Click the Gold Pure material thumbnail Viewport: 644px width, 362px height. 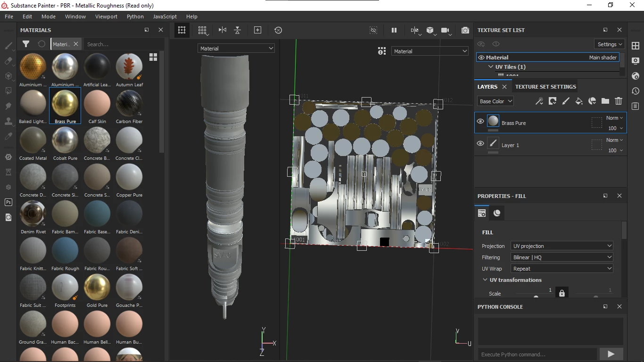pyautogui.click(x=97, y=288)
